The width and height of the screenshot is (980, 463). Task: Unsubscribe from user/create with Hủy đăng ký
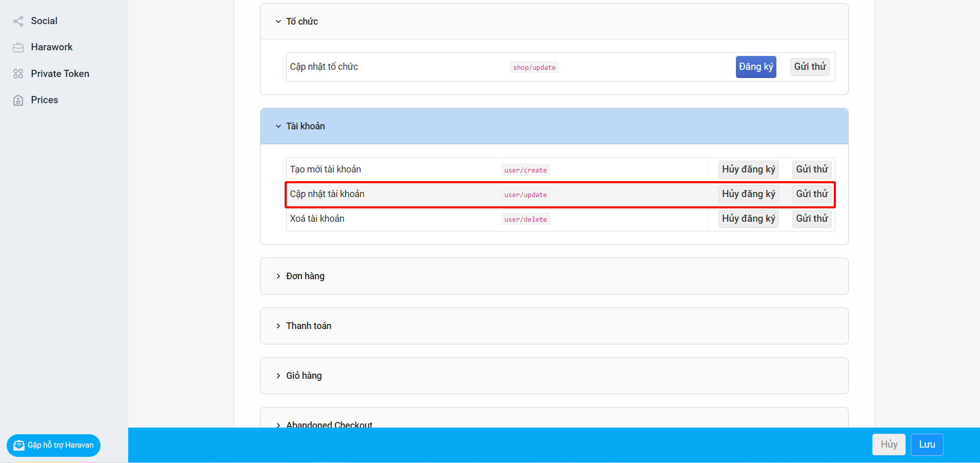tap(748, 169)
